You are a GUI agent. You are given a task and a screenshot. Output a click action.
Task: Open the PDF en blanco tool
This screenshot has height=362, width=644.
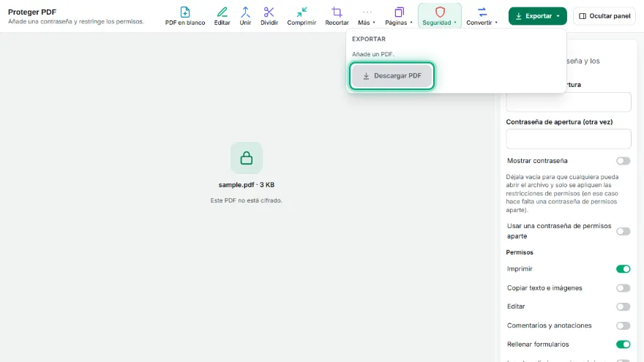(x=185, y=16)
